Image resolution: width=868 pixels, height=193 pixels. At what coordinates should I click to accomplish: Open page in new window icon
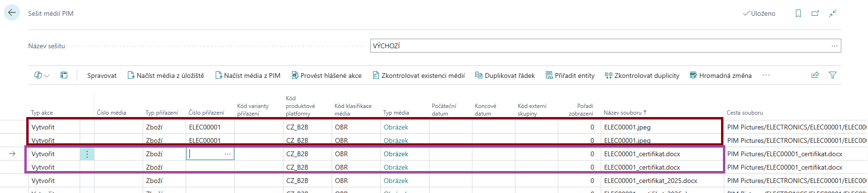(815, 13)
